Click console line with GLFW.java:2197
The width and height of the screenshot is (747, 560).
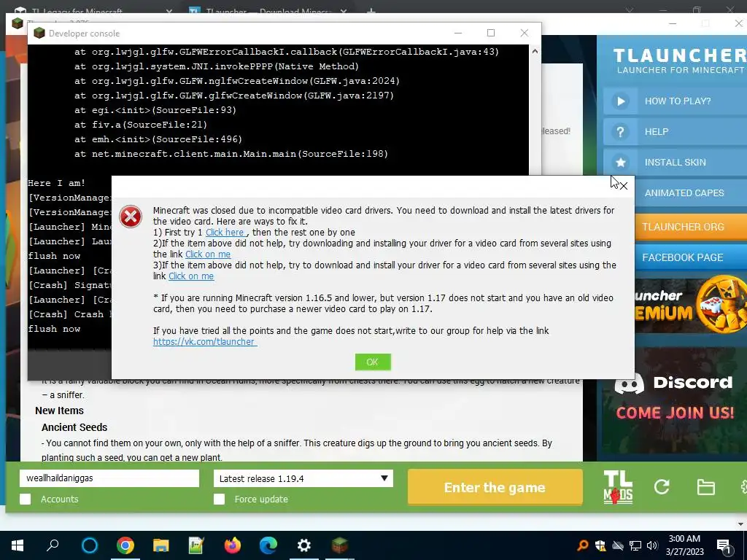pos(234,96)
